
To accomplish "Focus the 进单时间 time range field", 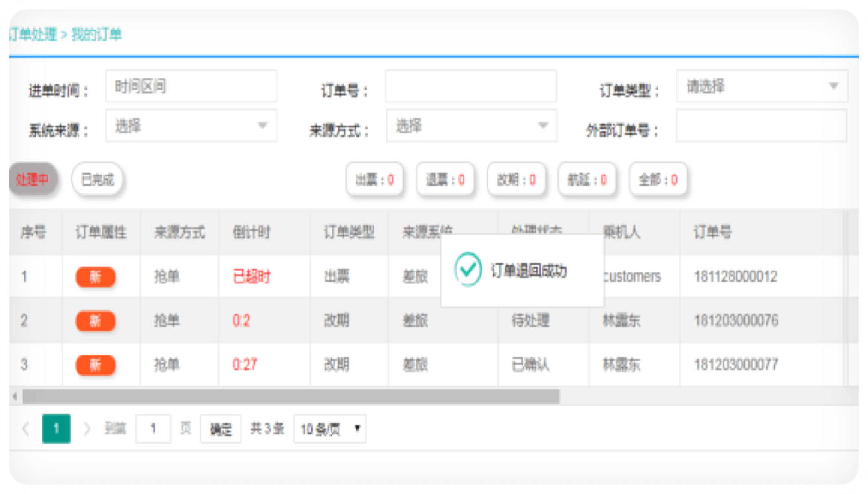I will pyautogui.click(x=191, y=86).
